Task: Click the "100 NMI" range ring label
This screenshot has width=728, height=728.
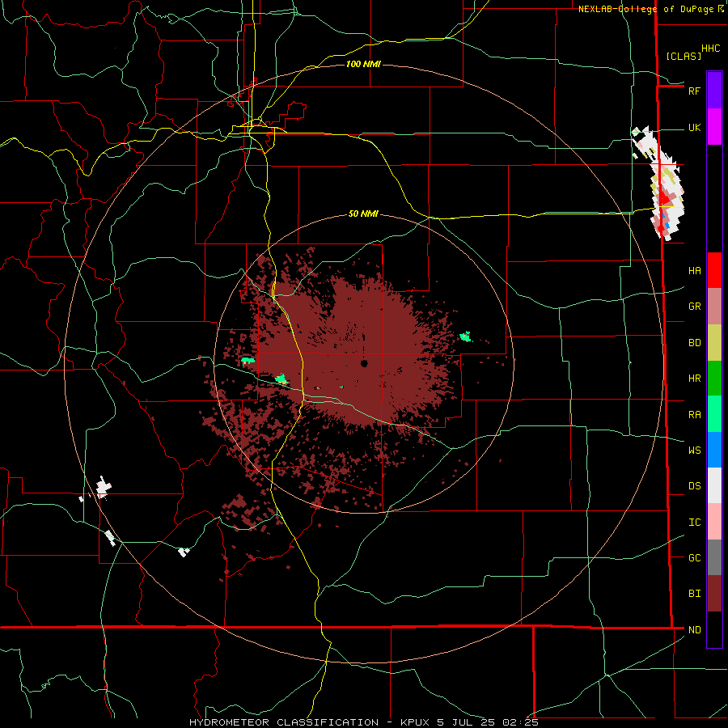Action: pos(363,64)
